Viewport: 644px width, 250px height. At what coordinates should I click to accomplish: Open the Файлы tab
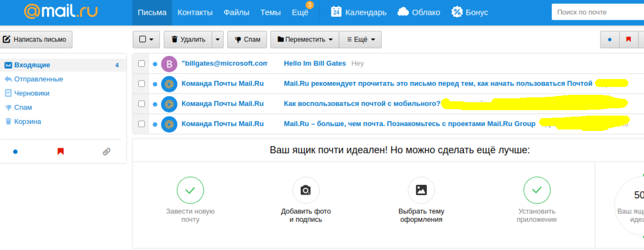point(236,12)
